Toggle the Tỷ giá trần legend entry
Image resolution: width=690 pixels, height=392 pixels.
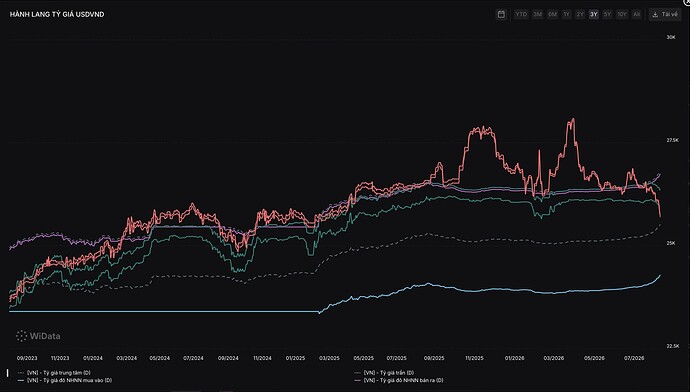(384, 373)
